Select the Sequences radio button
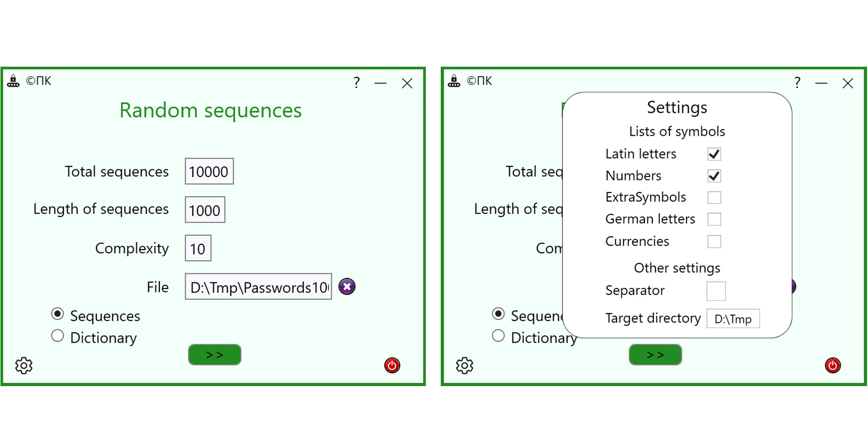 [57, 314]
